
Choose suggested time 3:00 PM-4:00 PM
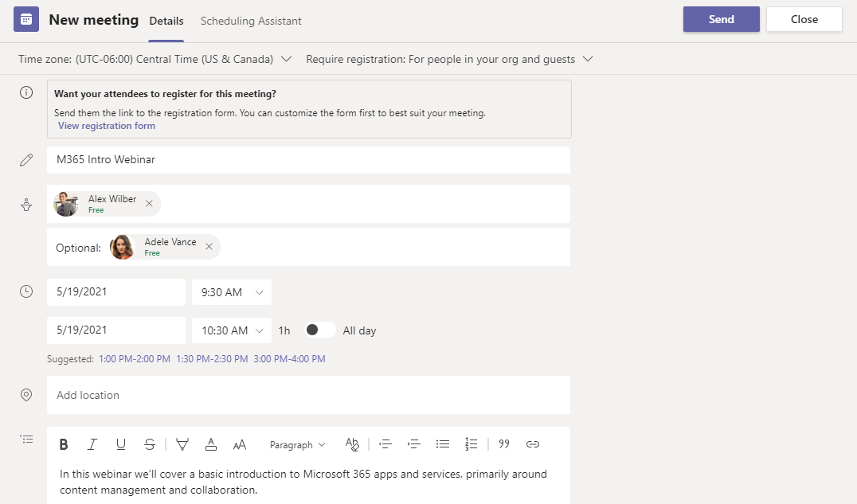coord(290,359)
